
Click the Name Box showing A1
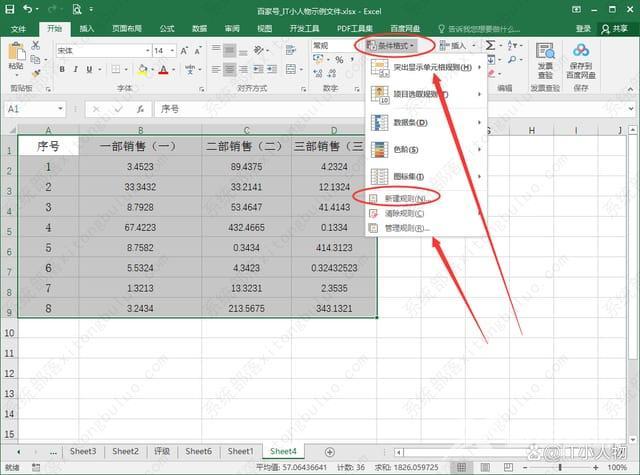[35, 109]
